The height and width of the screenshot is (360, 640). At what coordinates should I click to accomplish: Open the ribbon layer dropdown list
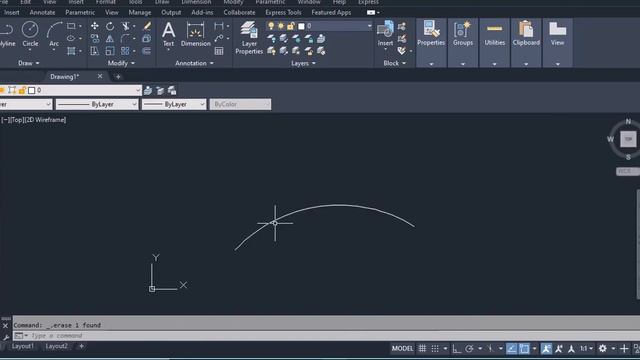point(369,26)
